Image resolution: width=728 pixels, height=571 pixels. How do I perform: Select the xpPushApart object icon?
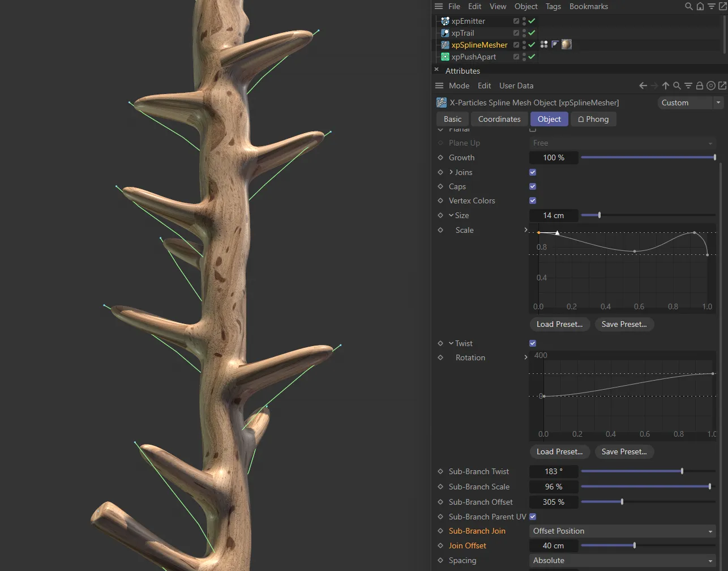[445, 57]
